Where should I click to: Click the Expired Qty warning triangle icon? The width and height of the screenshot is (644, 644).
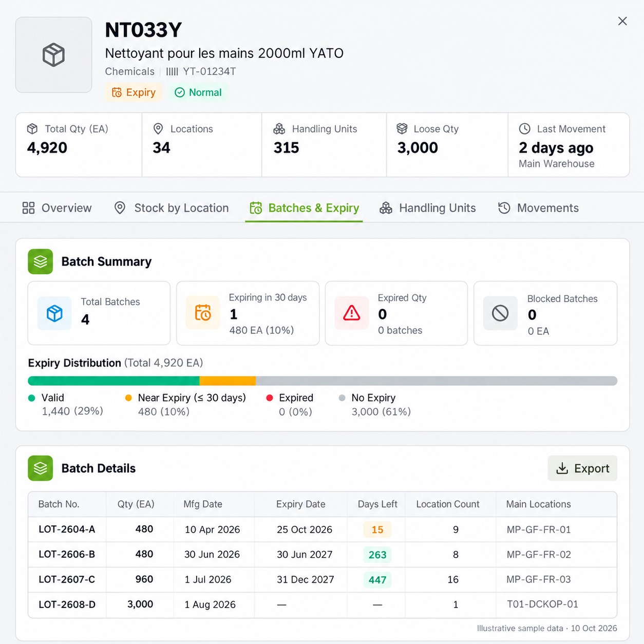(352, 313)
